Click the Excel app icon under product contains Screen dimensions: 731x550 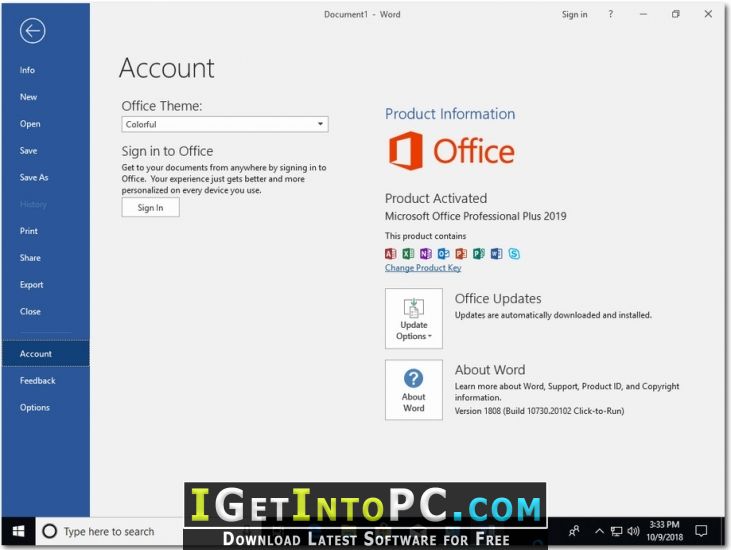408,254
